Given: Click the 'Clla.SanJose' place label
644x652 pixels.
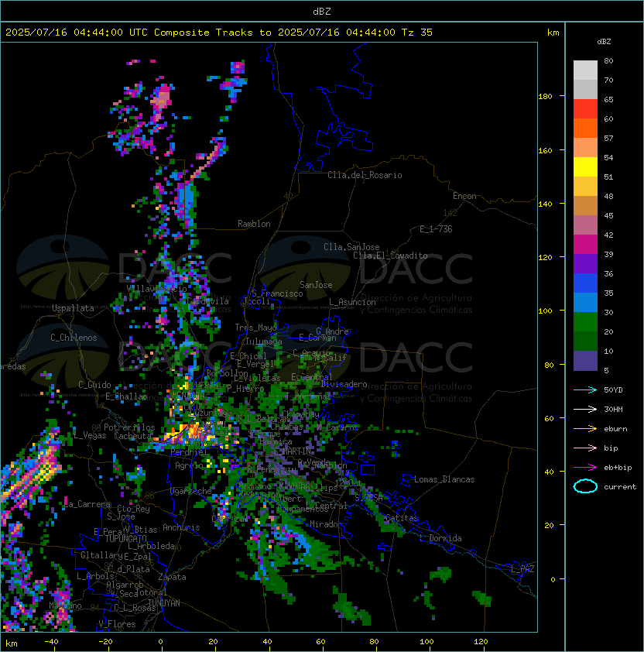Looking at the screenshot, I should point(351,247).
